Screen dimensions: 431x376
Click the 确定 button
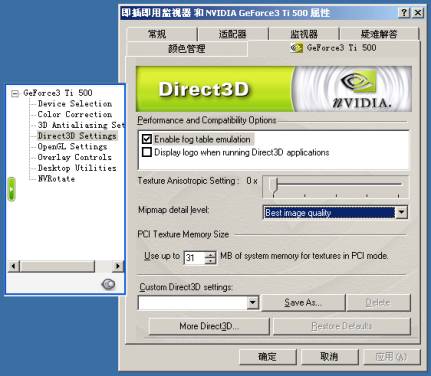tap(268, 357)
